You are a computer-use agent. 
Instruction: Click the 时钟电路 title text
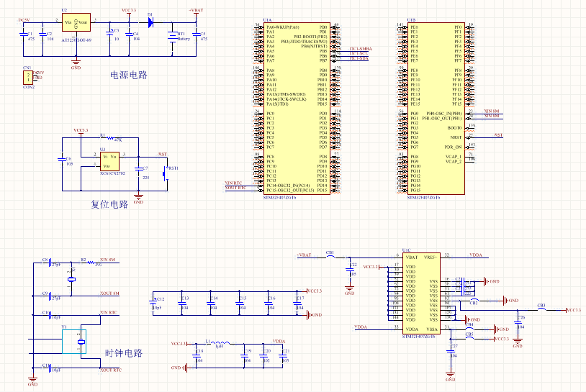click(x=123, y=353)
